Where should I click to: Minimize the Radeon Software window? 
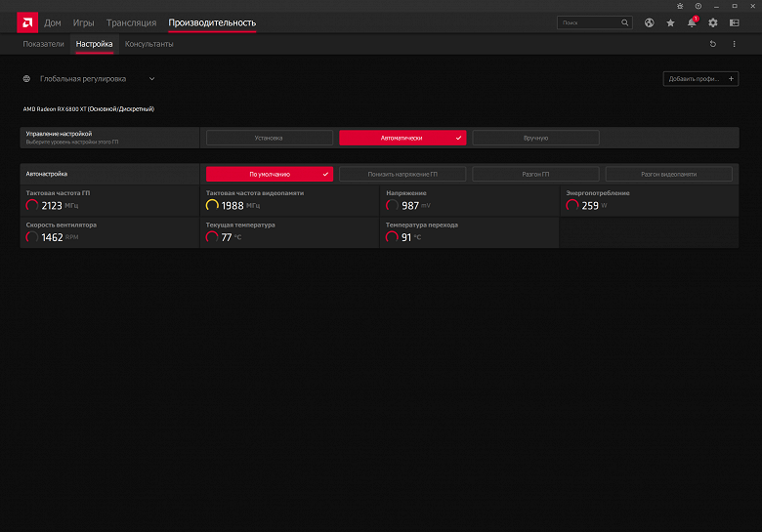click(x=716, y=6)
